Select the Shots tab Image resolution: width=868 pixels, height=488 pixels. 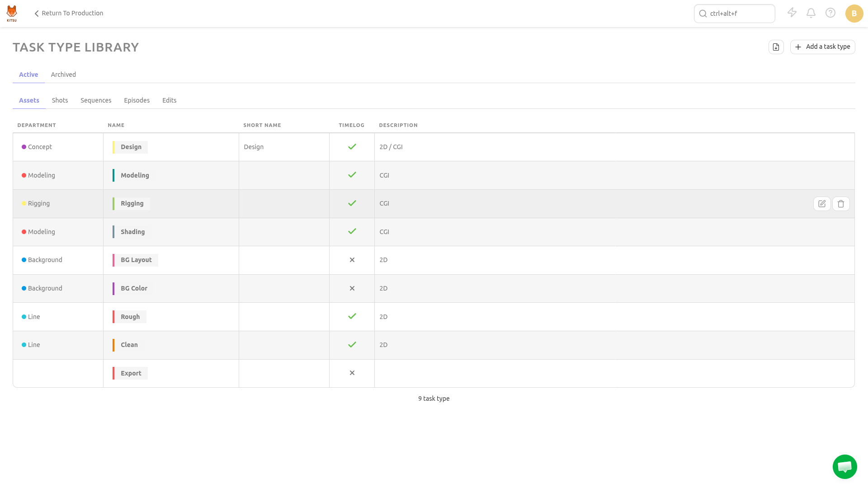(x=60, y=100)
